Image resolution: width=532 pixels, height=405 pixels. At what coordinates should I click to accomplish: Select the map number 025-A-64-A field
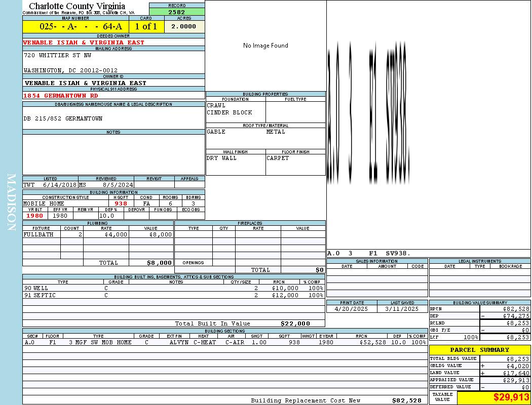75,26
